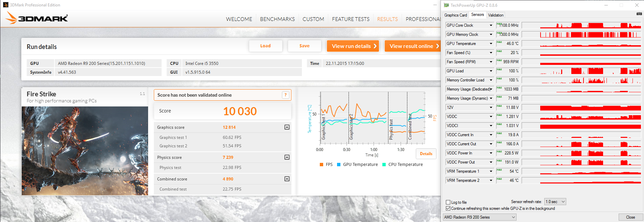The height and width of the screenshot is (222, 644).
Task: Click the Load button
Action: [x=265, y=46]
